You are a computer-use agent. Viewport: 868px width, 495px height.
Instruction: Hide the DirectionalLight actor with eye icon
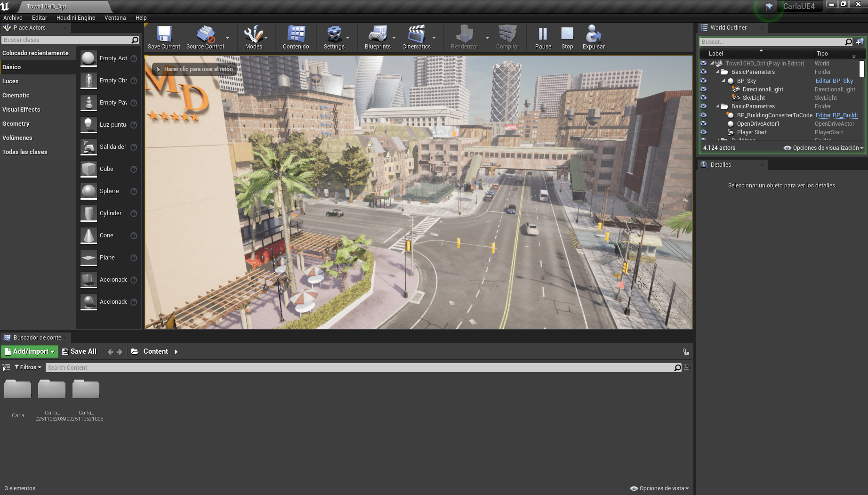pos(703,89)
